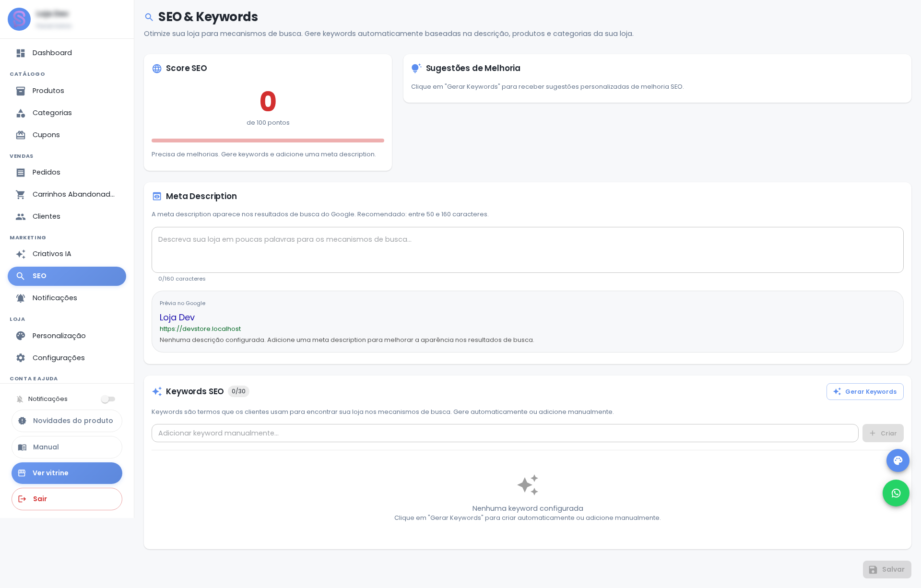Open Pedidos under Vendas
921x588 pixels.
pos(67,173)
